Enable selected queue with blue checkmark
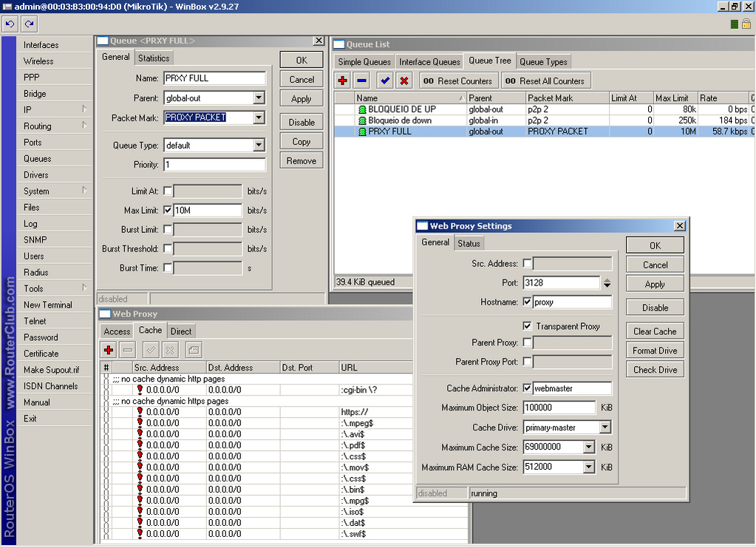The height and width of the screenshot is (548, 756). 385,81
